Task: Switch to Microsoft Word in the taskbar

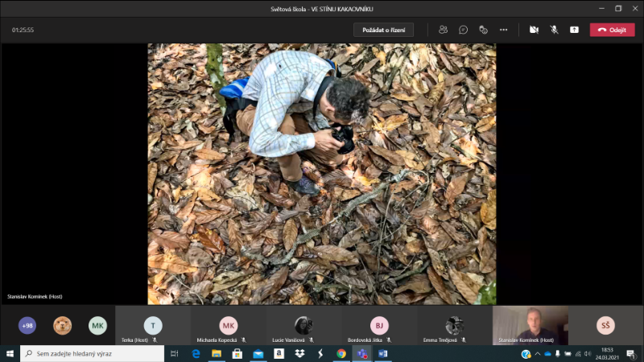Action: coord(382,353)
